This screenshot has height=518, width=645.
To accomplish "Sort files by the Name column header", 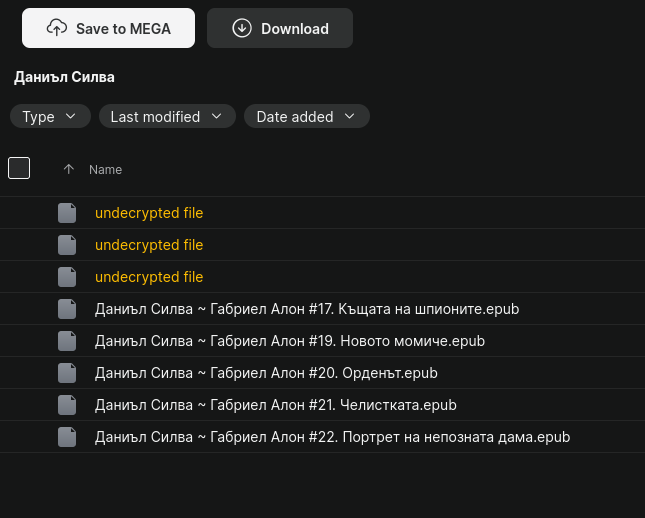I will [105, 170].
